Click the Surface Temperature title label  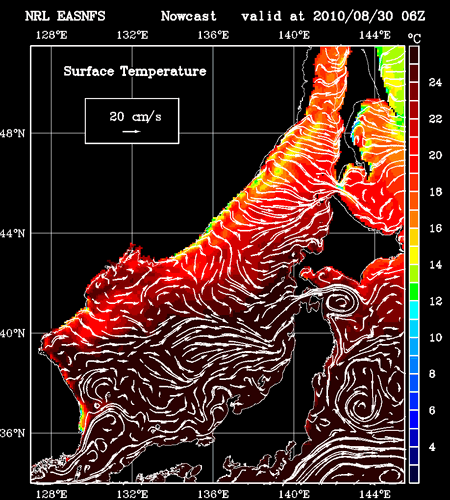(x=135, y=71)
